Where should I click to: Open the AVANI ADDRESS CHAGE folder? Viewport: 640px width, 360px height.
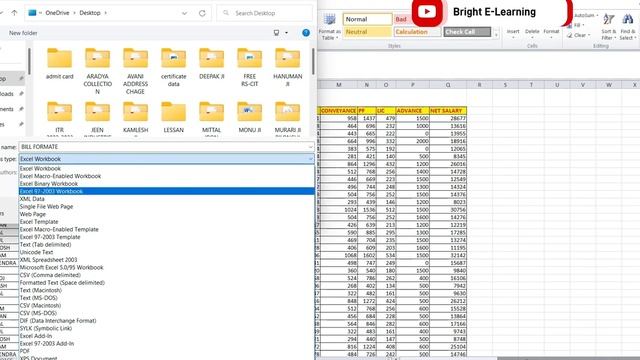135,71
